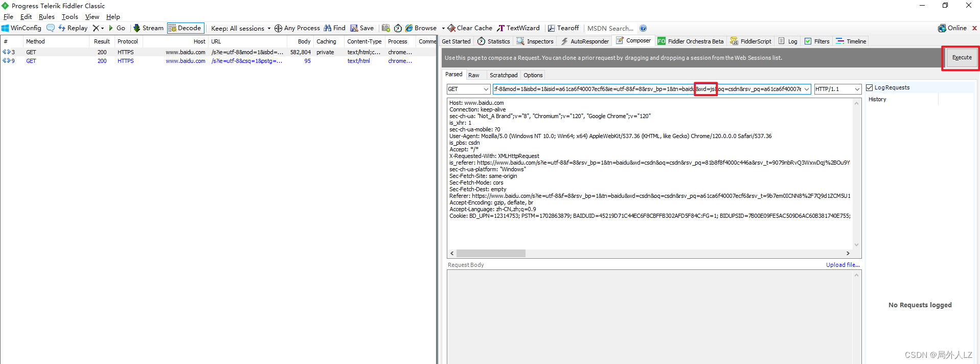Open the Log tab
Screen dimensions: 980x364
pyautogui.click(x=788, y=41)
